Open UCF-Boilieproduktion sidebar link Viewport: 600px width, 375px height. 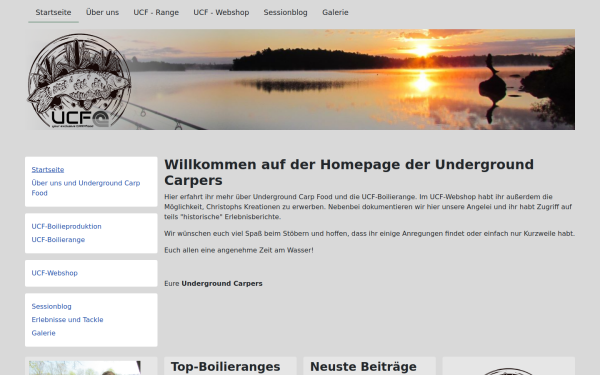tap(67, 227)
